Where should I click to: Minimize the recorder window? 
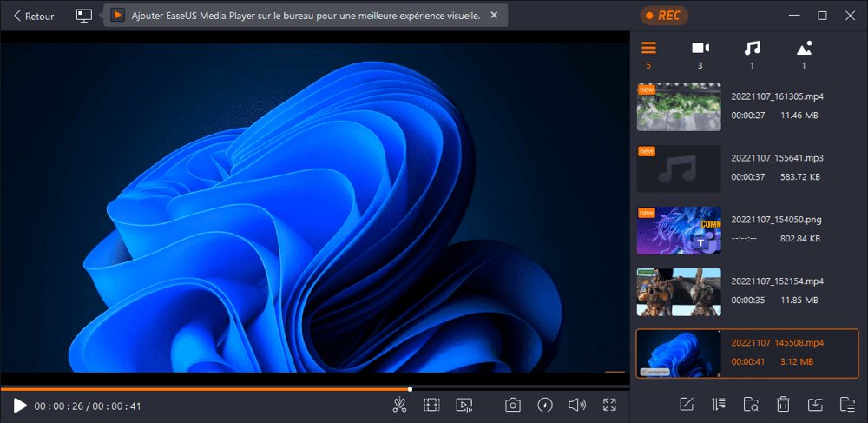click(x=794, y=16)
